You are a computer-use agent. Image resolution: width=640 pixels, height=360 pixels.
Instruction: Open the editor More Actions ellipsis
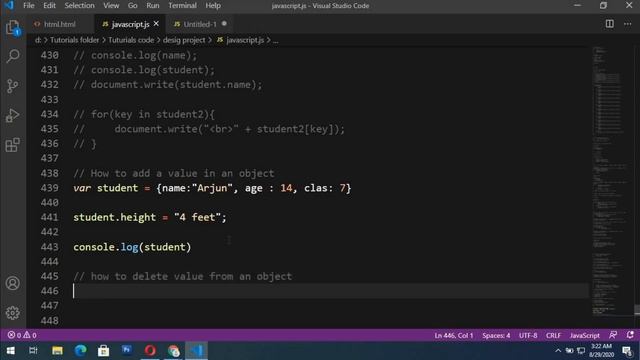pyautogui.click(x=628, y=24)
